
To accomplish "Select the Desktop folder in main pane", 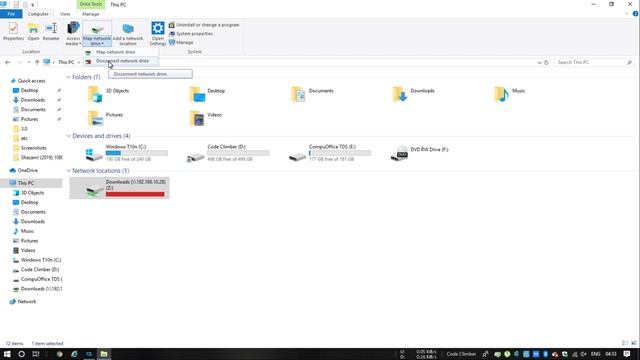I will [x=207, y=94].
